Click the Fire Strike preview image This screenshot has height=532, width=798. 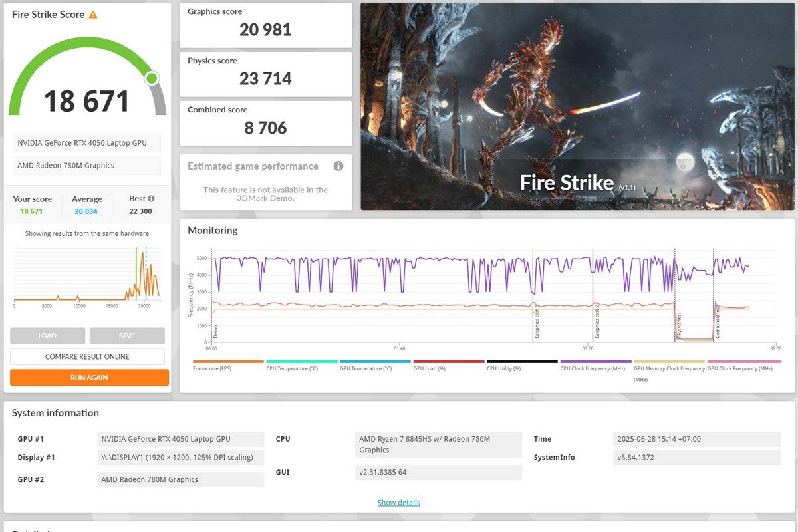tap(577, 106)
